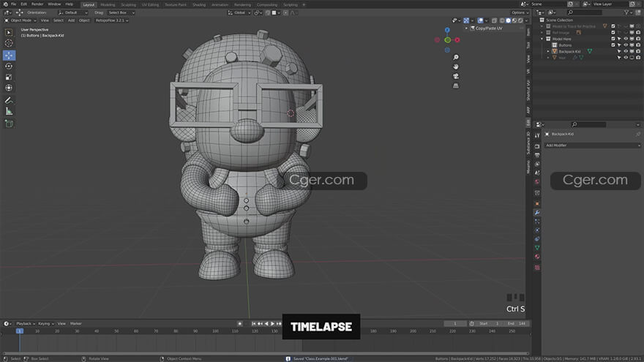Uncheck the Model Here collection checkbox
Screen dimensions: 644x362
[x=613, y=39]
